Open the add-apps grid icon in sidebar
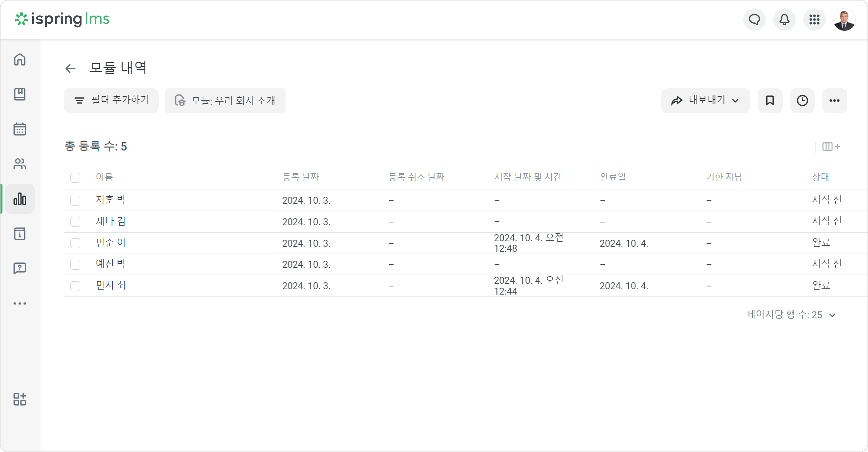Screen dimensions: 868x452 (20, 399)
